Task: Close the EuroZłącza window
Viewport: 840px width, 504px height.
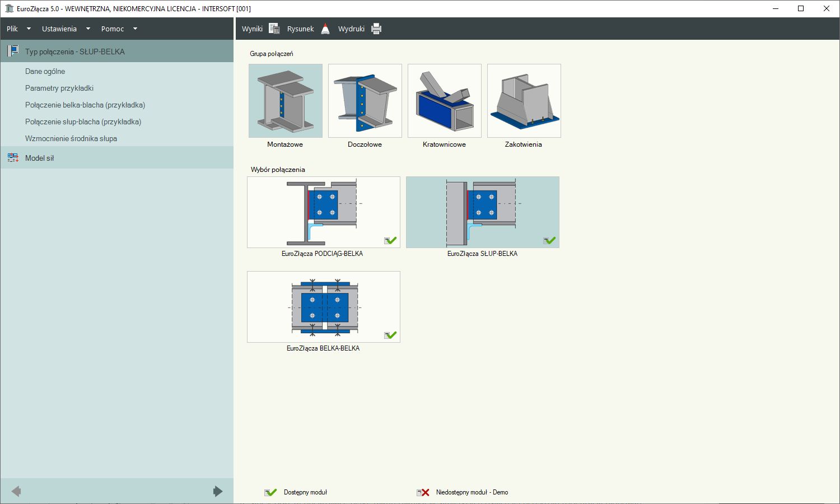Action: [827, 8]
